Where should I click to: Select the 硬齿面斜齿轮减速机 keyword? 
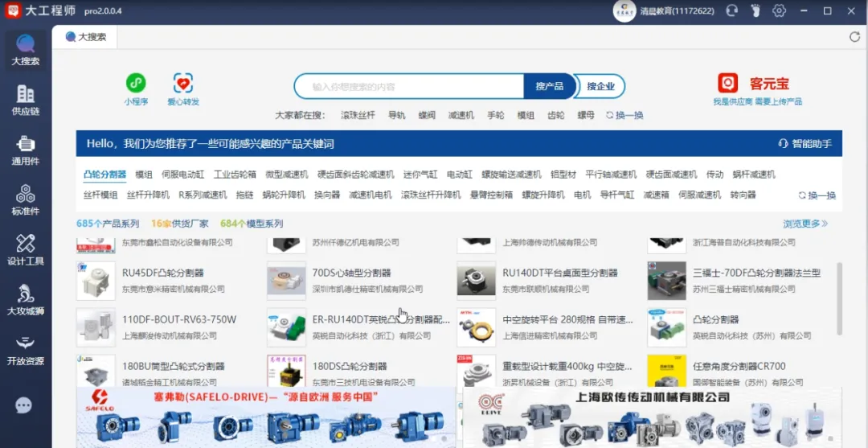[355, 175]
